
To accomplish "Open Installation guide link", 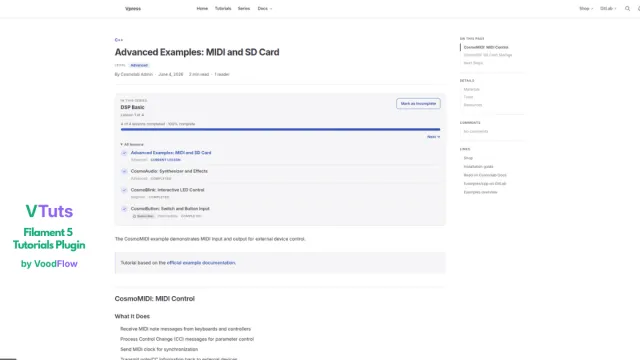I will (x=478, y=167).
